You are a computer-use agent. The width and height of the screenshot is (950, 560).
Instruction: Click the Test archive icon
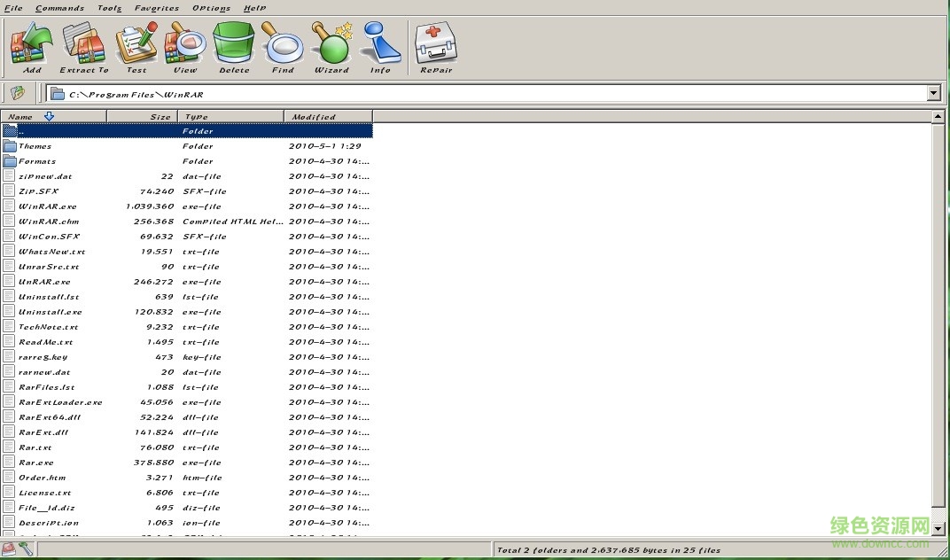136,44
